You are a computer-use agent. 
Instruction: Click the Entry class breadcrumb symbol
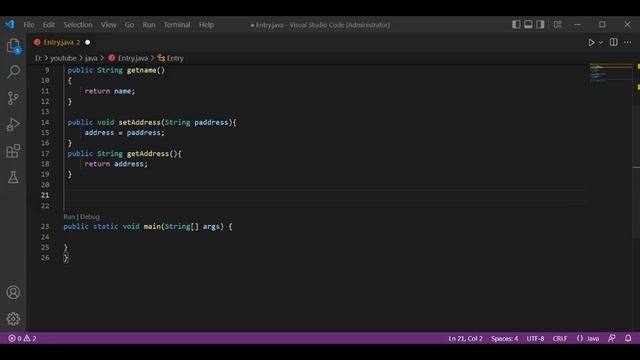[x=175, y=58]
